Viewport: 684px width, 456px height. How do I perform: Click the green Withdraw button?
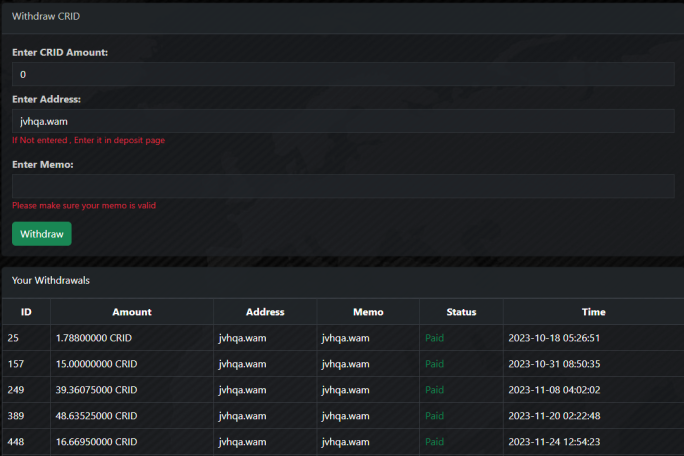click(41, 234)
